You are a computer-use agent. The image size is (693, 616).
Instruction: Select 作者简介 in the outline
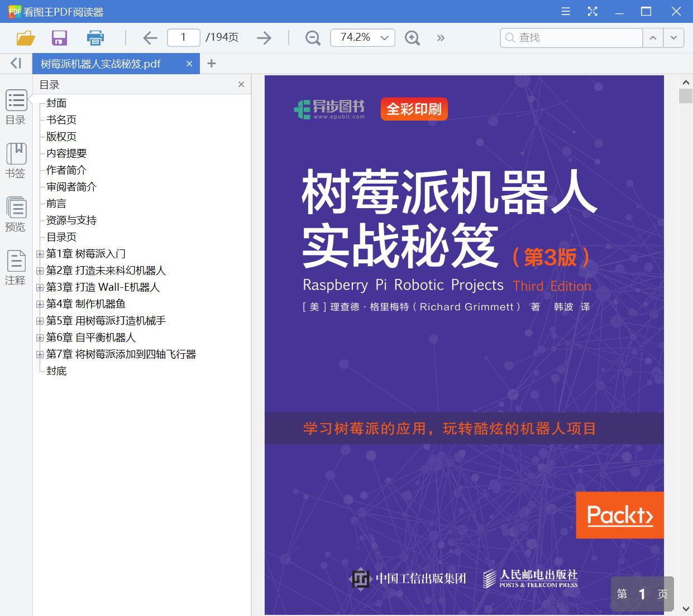(66, 170)
